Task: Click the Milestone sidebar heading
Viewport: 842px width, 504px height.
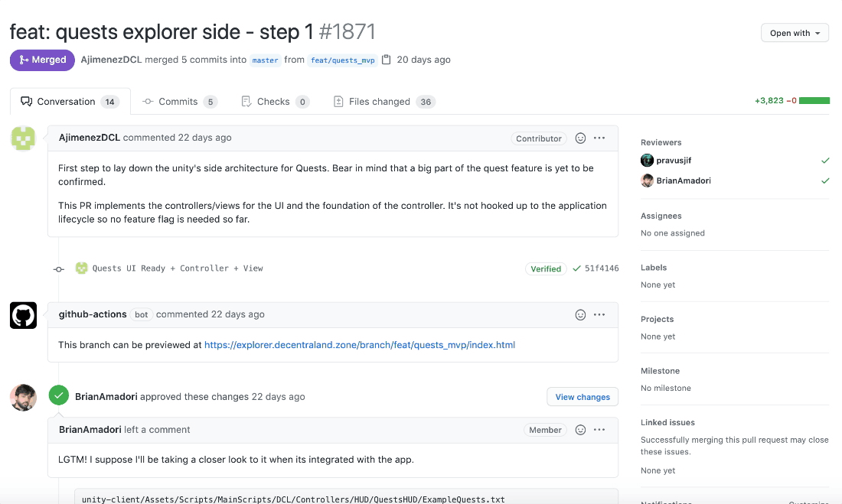Action: [660, 371]
